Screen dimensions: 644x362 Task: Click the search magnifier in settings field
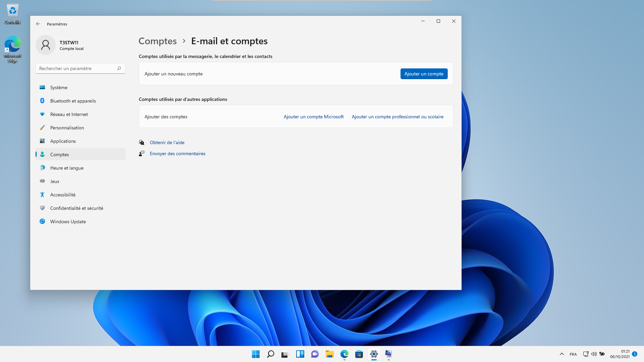click(119, 68)
